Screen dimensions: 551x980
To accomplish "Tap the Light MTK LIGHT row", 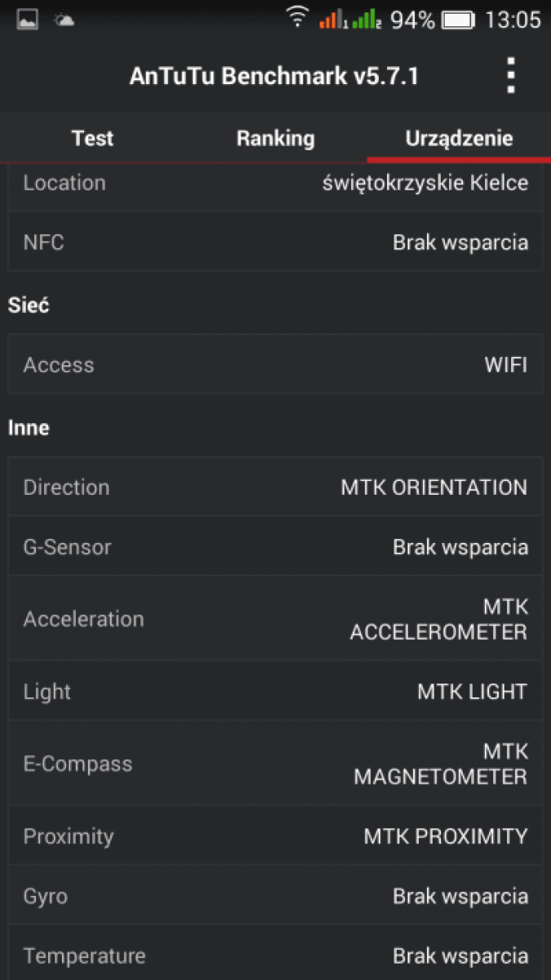I will 275,692.
